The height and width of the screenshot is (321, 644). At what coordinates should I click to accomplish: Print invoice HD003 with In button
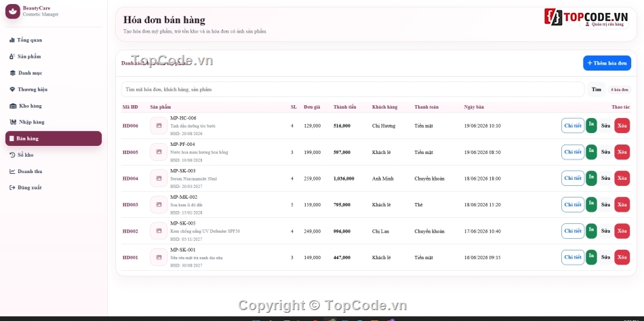pyautogui.click(x=591, y=205)
